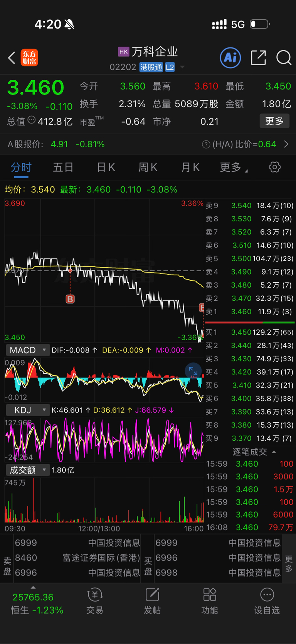Image resolution: width=296 pixels, height=644 pixels.
Task: Tap the 卖1 3.460 order row
Action: [250, 312]
